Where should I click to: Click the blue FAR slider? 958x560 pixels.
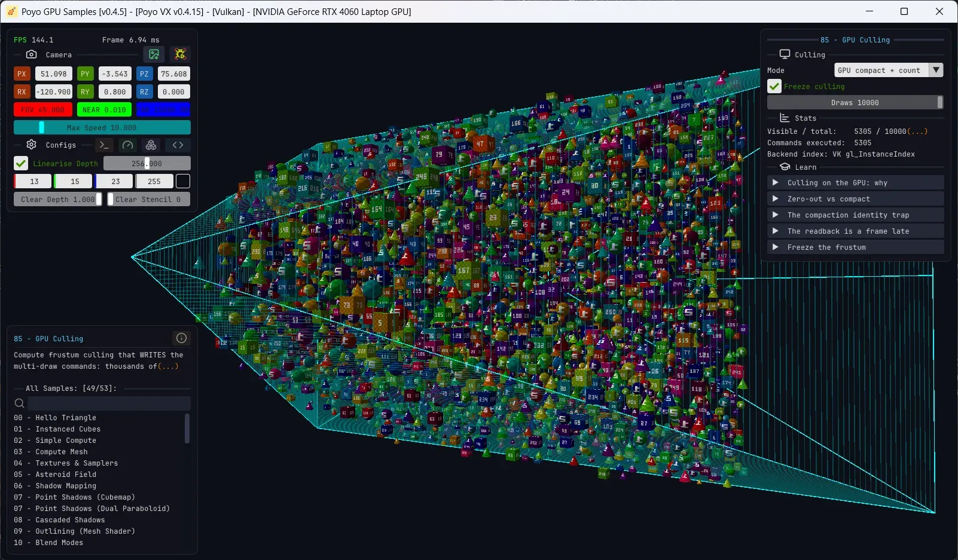(163, 109)
